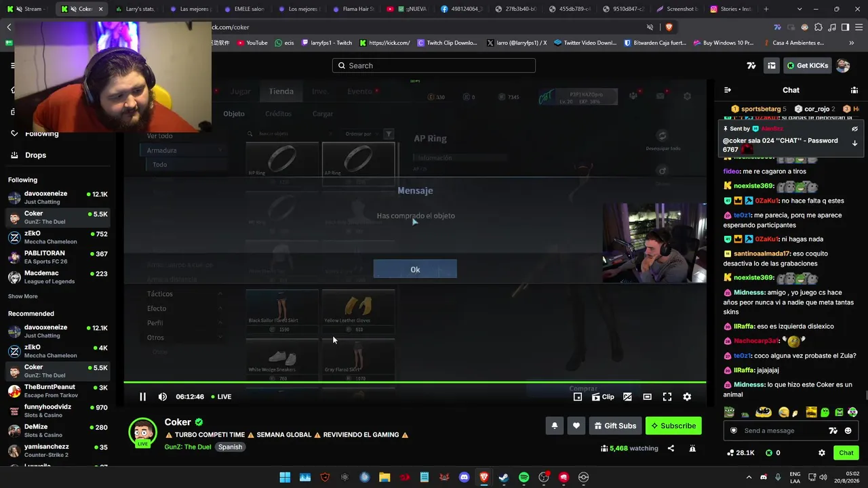
Task: Turn on notifications bell for Coker
Action: click(554, 426)
